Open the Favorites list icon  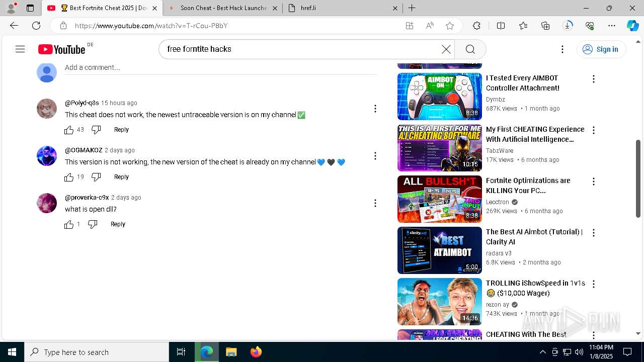click(x=523, y=26)
